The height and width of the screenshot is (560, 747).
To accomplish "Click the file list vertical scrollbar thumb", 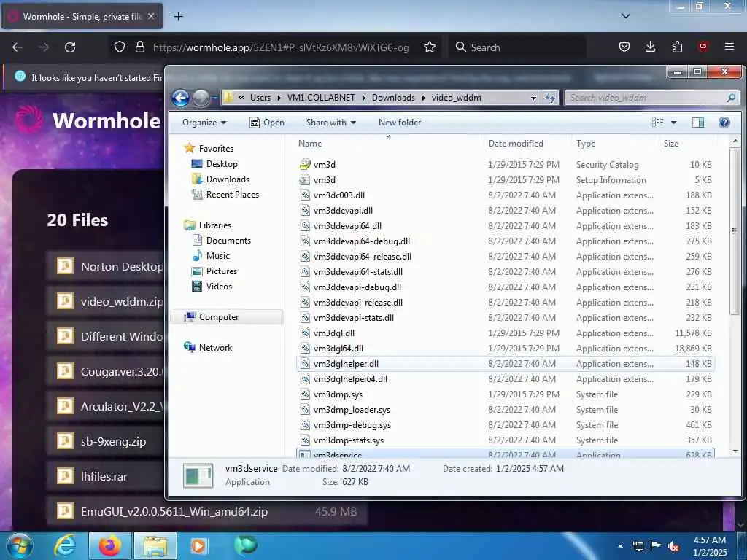I will pos(735,230).
